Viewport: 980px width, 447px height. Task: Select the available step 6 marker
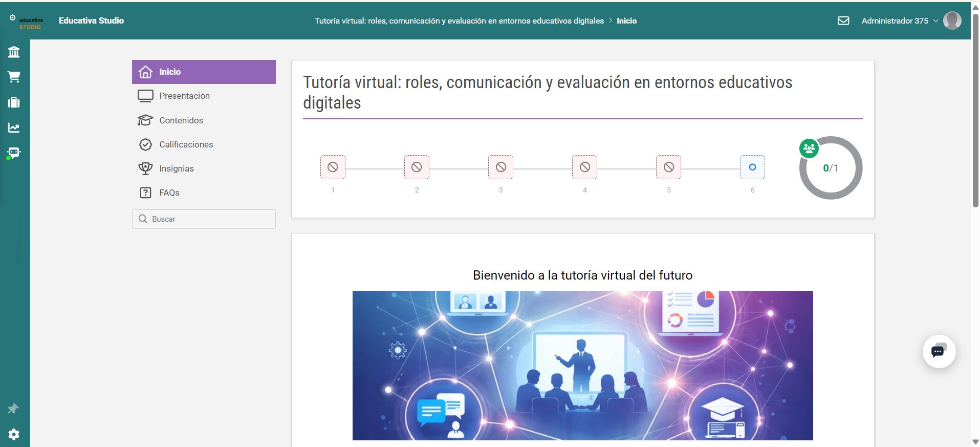tap(752, 167)
